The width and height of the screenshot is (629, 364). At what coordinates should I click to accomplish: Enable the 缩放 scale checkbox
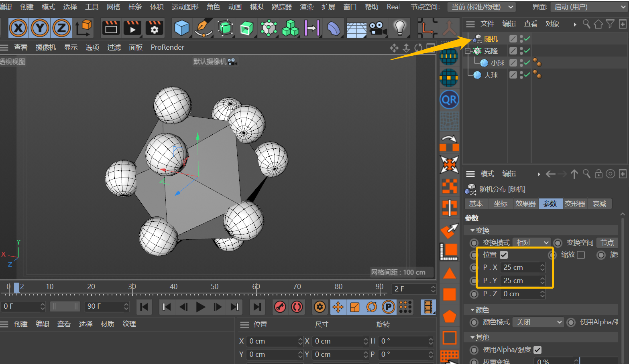click(581, 255)
